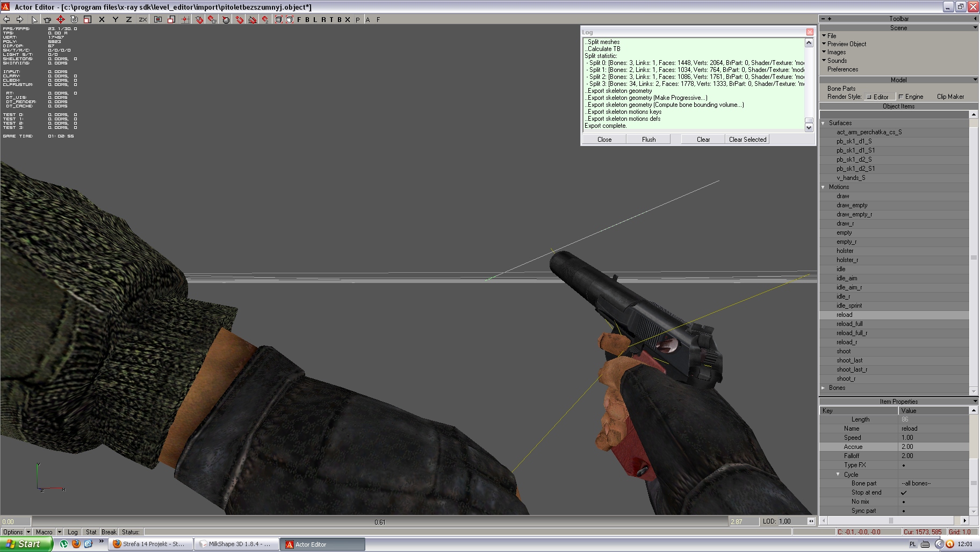Click the object snap red magnet icon
Image resolution: width=980 pixels, height=552 pixels.
pos(199,19)
